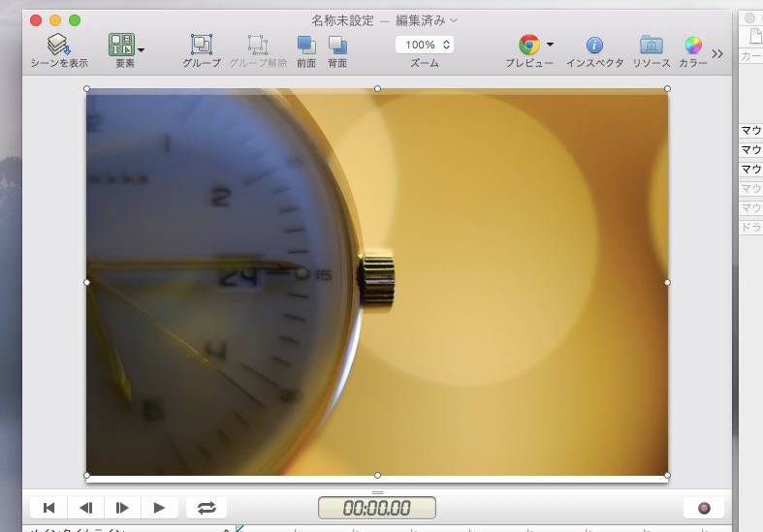Click the Chrome Preview (プレビュー) icon
763x532 pixels.
coord(529,45)
